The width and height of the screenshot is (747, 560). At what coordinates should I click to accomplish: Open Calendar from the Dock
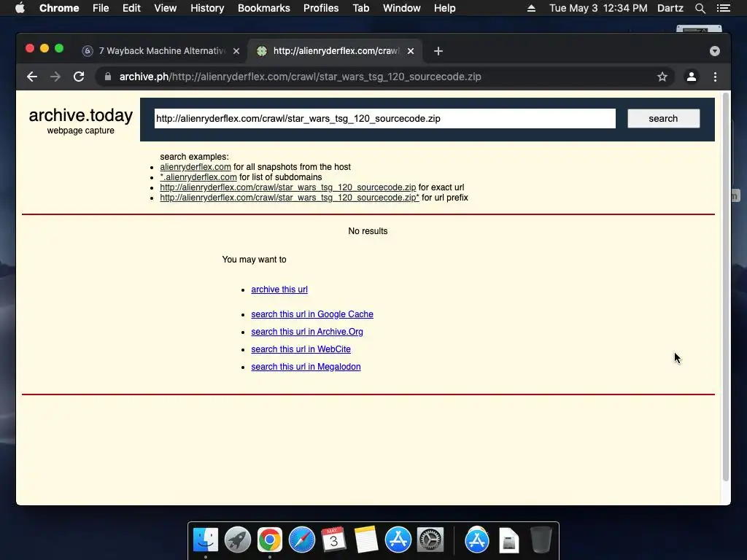[x=333, y=540]
